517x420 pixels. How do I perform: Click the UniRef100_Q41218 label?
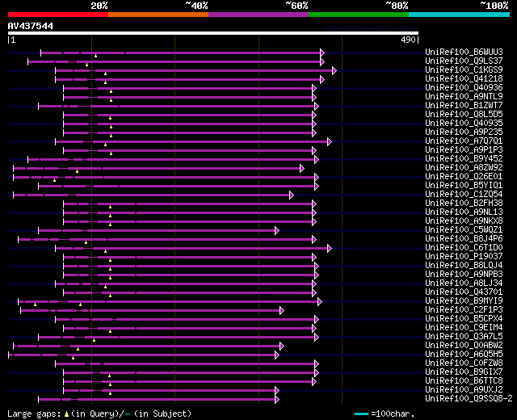464,79
